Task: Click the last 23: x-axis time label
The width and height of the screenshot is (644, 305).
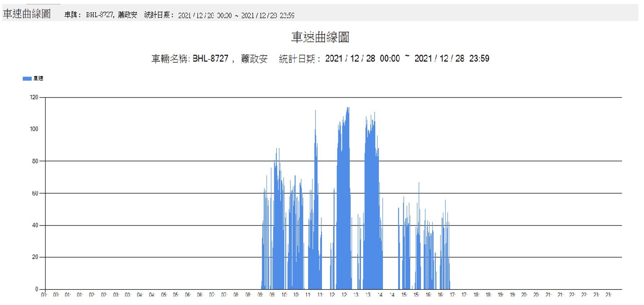Action: pyautogui.click(x=608, y=295)
